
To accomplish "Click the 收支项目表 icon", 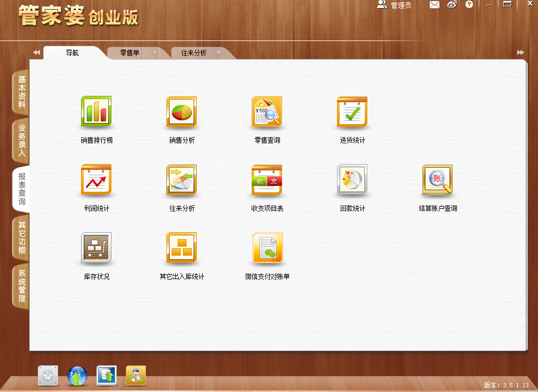I will pyautogui.click(x=267, y=180).
